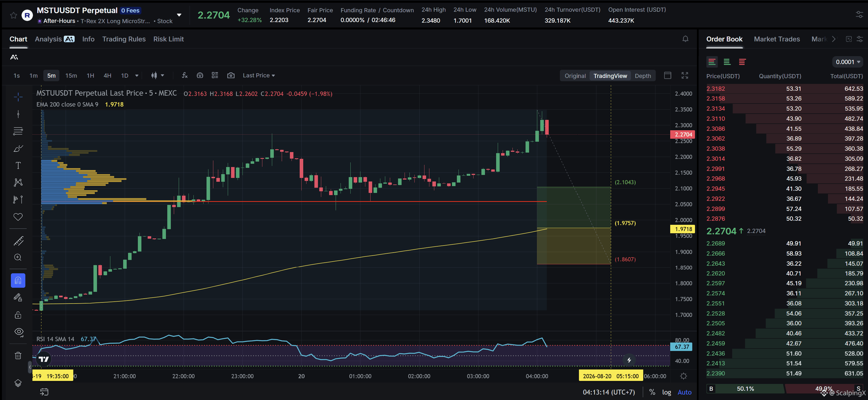Expand more timeframes dropdown arrow
Image resolution: width=868 pixels, height=400 pixels.
click(137, 75)
